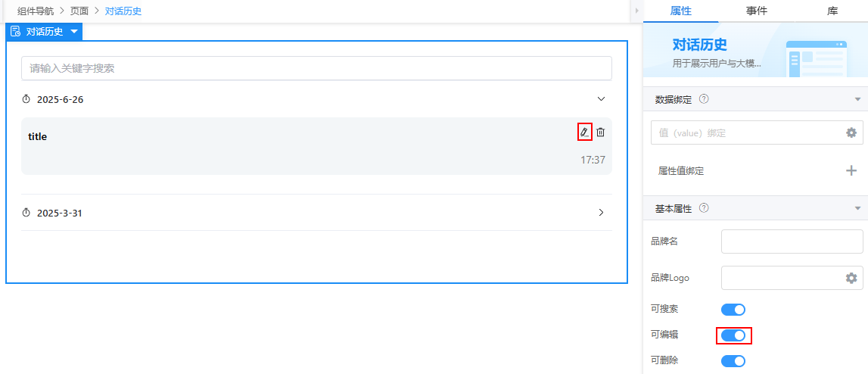Expand the 2025-3-31 history group
Screen dimensions: 868x374
tap(601, 212)
